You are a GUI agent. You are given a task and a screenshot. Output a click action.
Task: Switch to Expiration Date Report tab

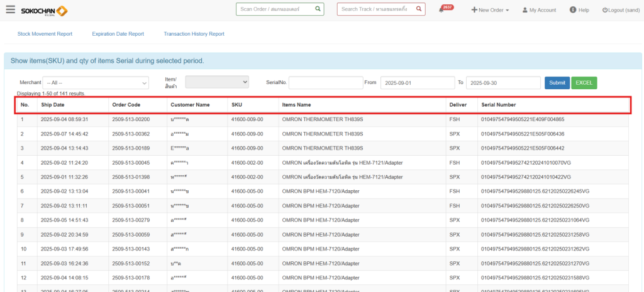[118, 34]
